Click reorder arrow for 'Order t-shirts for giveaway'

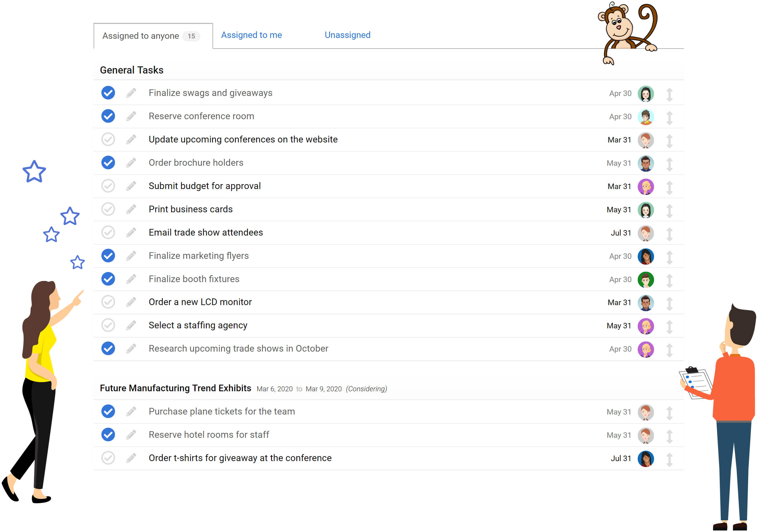(x=669, y=459)
